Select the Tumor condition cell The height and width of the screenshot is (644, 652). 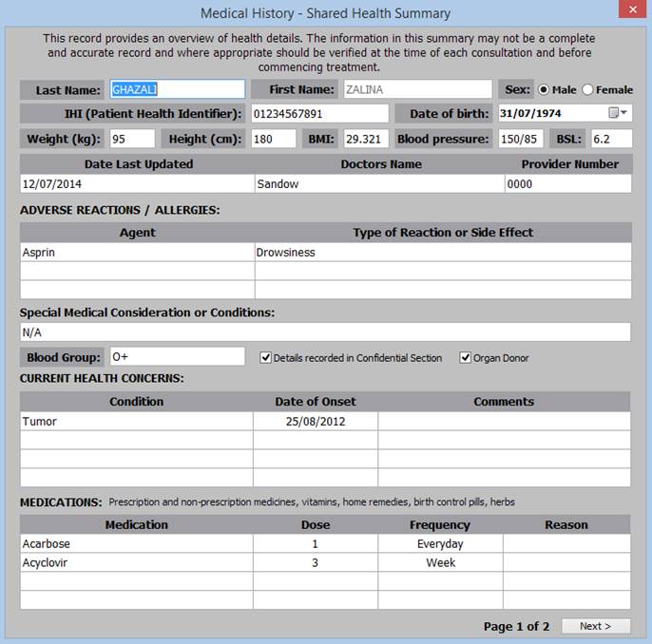point(136,421)
